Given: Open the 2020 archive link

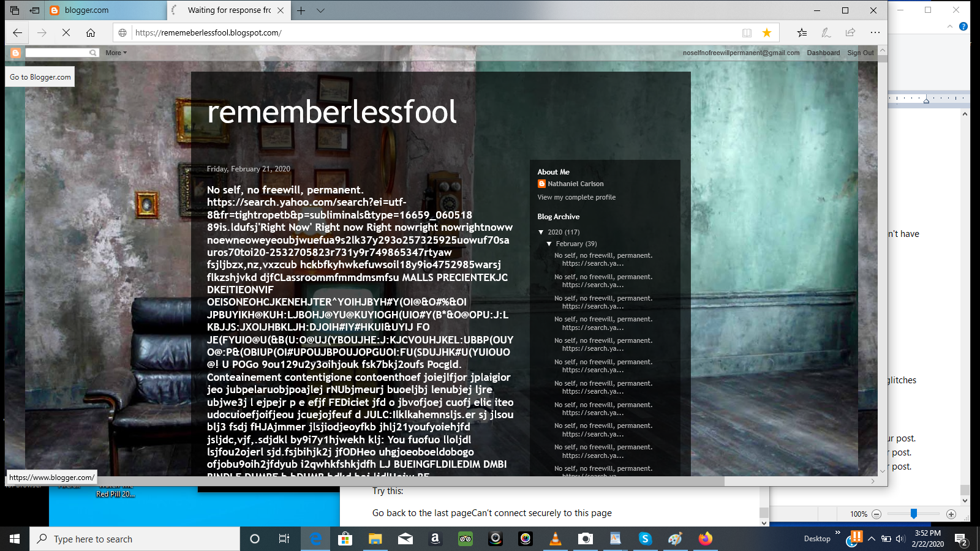Looking at the screenshot, I should pyautogui.click(x=555, y=232).
